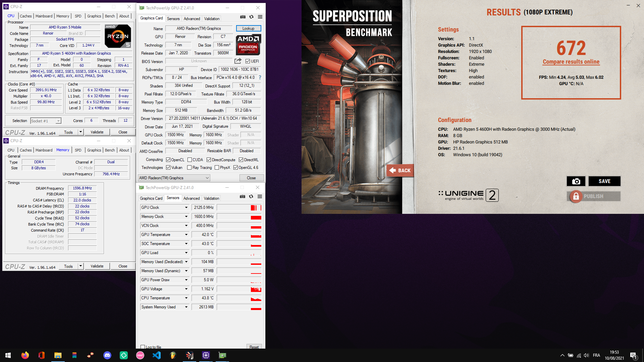The height and width of the screenshot is (362, 644).
Task: Click refresh icon in GPU-Z Sensors window
Action: tap(251, 196)
